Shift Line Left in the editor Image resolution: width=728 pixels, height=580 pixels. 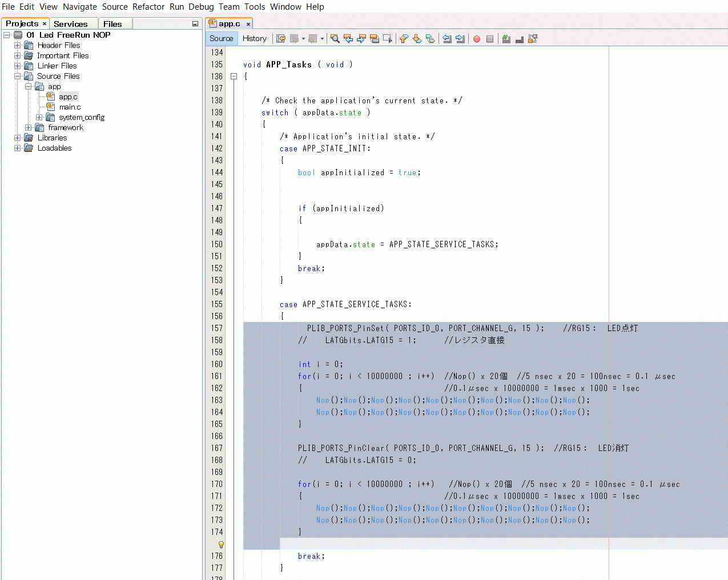447,38
